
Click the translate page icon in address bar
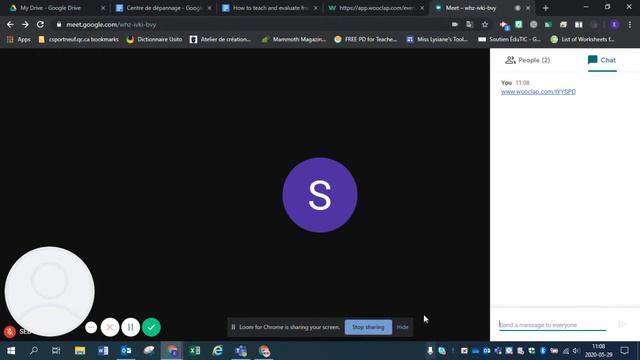pos(469,24)
